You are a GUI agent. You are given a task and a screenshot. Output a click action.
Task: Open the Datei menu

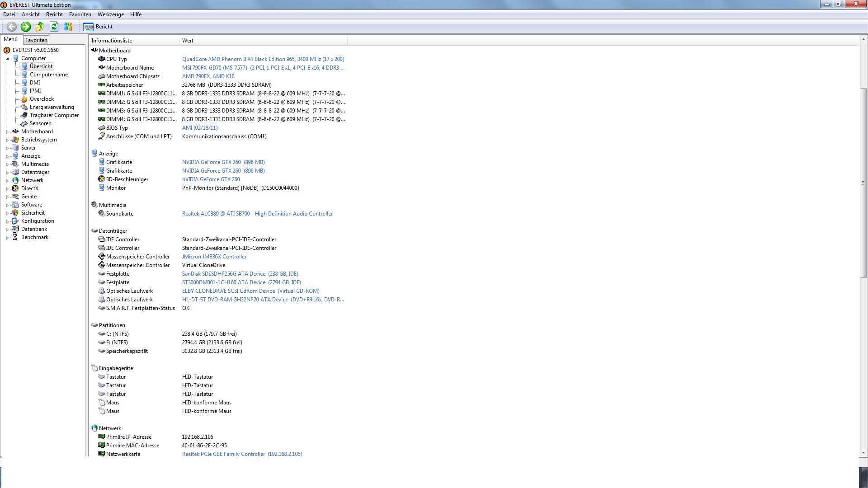pyautogui.click(x=9, y=14)
